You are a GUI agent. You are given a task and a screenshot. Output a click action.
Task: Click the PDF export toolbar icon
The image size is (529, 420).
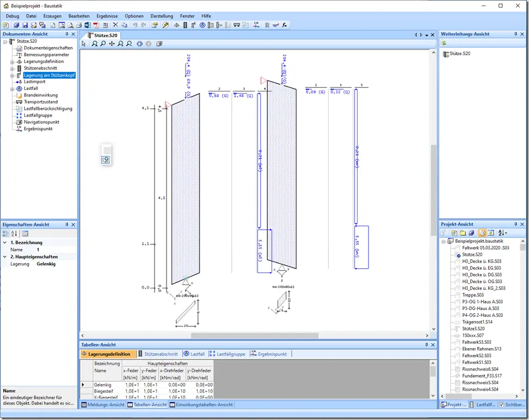pos(96,25)
